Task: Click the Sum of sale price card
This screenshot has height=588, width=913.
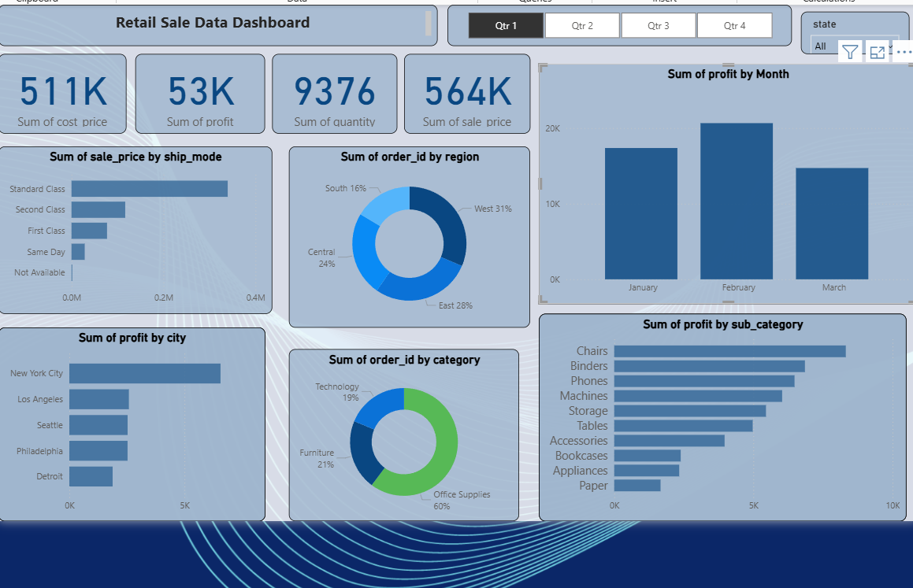Action: (x=467, y=94)
